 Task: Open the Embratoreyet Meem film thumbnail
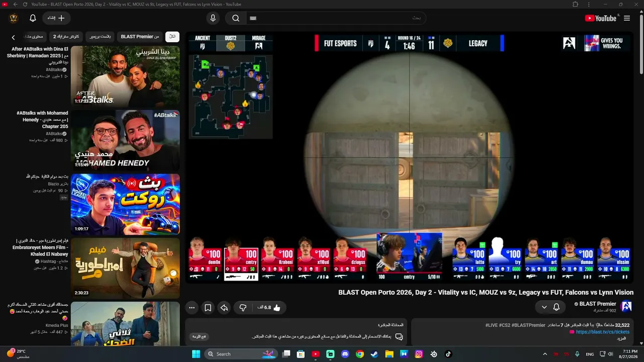pyautogui.click(x=125, y=268)
